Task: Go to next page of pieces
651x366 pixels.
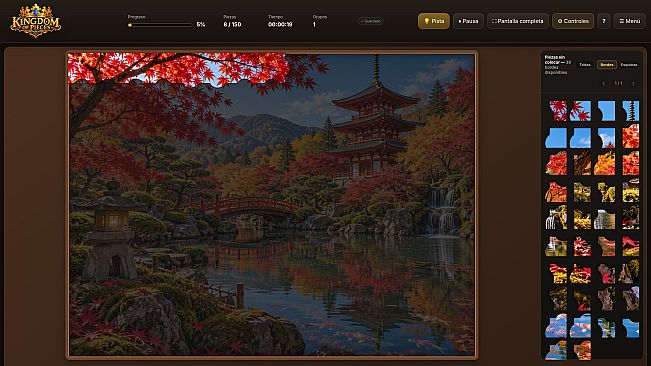Action: (633, 84)
